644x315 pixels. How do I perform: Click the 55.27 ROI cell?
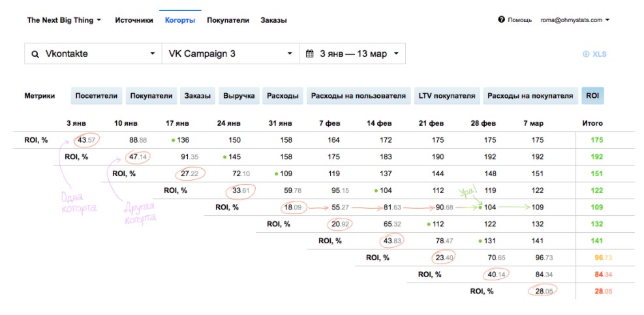[x=341, y=207]
